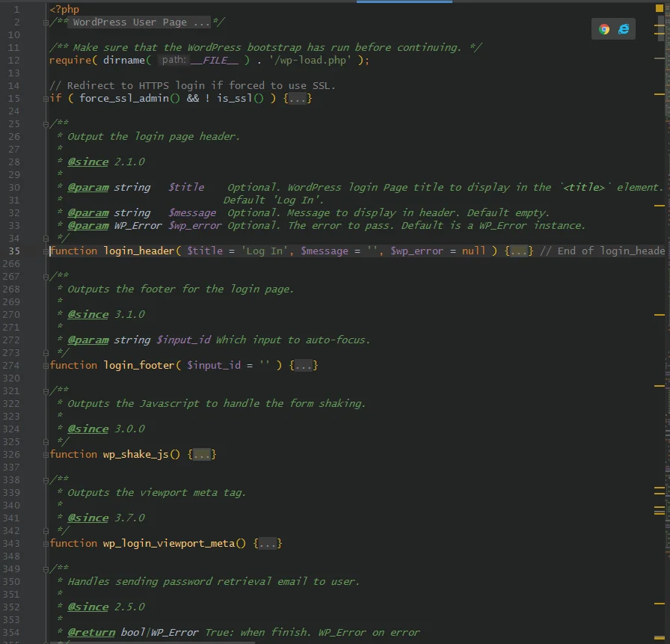Image resolution: width=670 pixels, height=644 pixels.
Task: Click the wp_shake_js function name
Action: 136,454
